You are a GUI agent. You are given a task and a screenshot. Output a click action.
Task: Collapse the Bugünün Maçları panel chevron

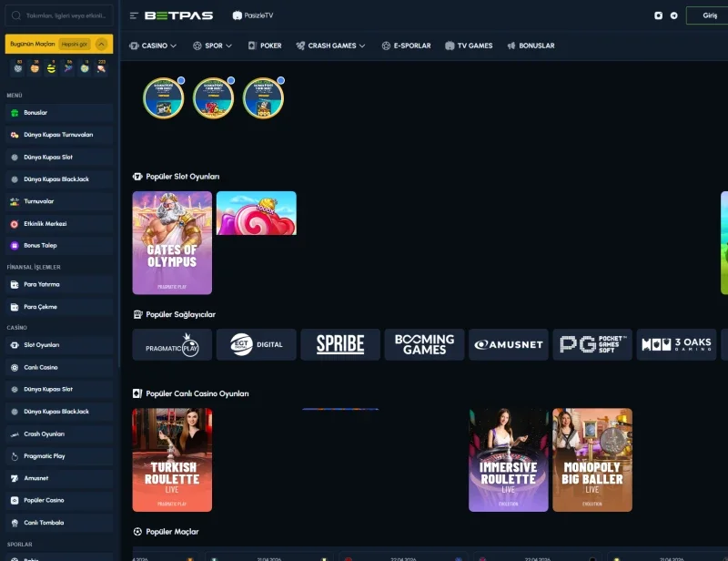(x=101, y=44)
